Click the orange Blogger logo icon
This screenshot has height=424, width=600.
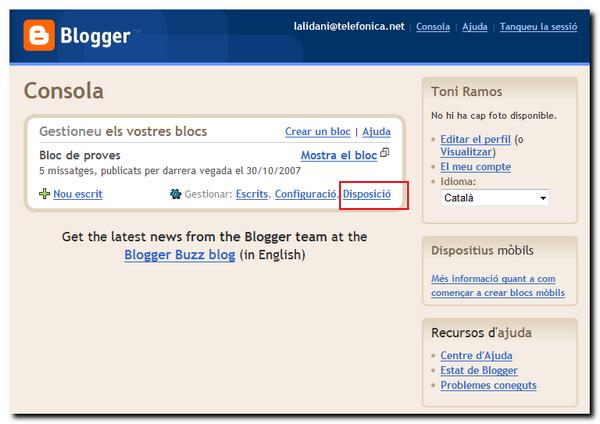[x=39, y=36]
